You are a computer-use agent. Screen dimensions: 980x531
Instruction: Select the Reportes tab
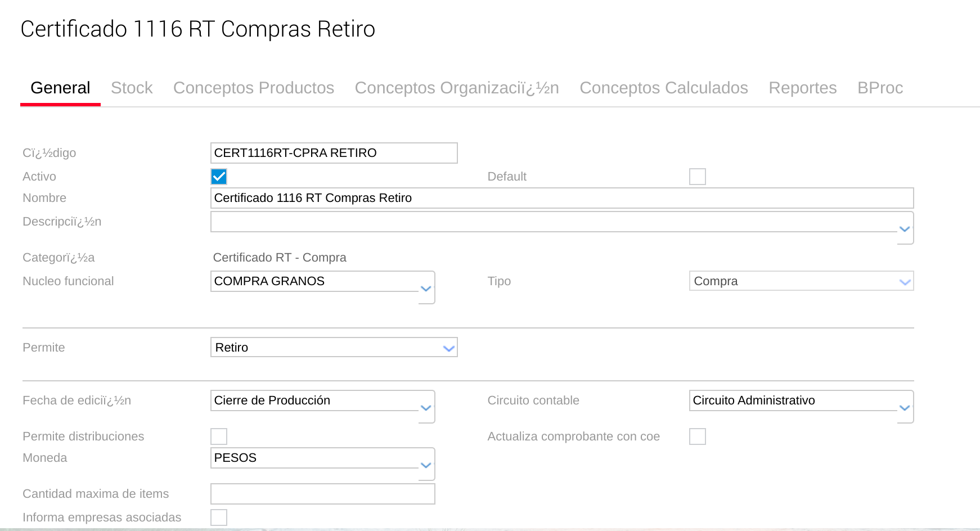tap(803, 88)
